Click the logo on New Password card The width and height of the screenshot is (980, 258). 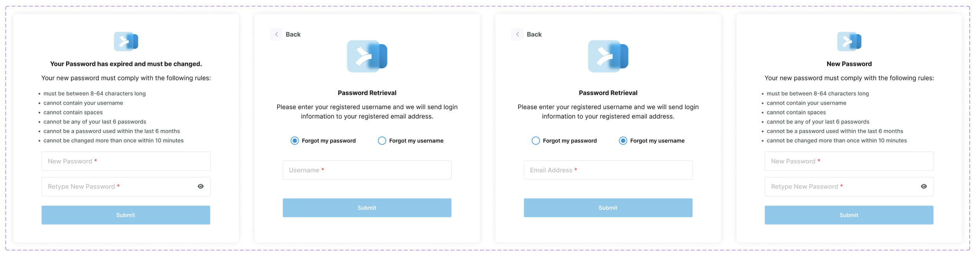[849, 42]
